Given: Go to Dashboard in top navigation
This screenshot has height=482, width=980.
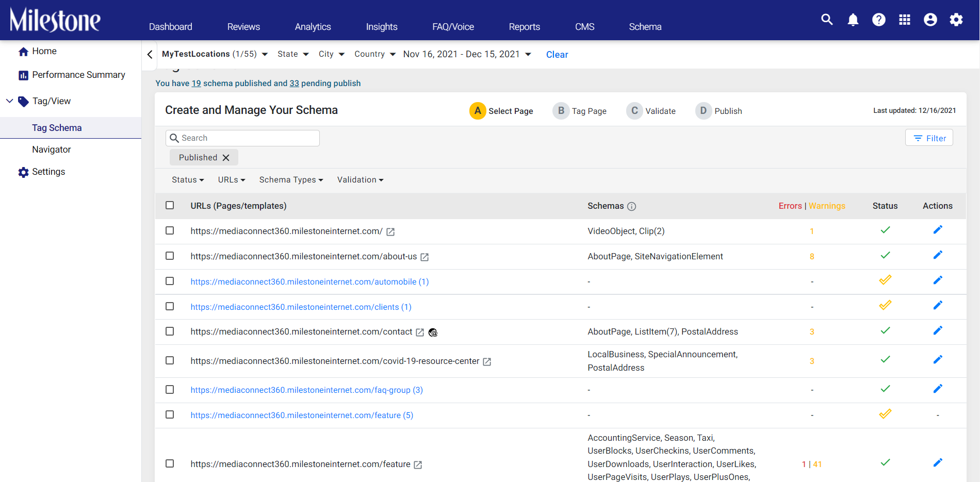Looking at the screenshot, I should point(171,27).
